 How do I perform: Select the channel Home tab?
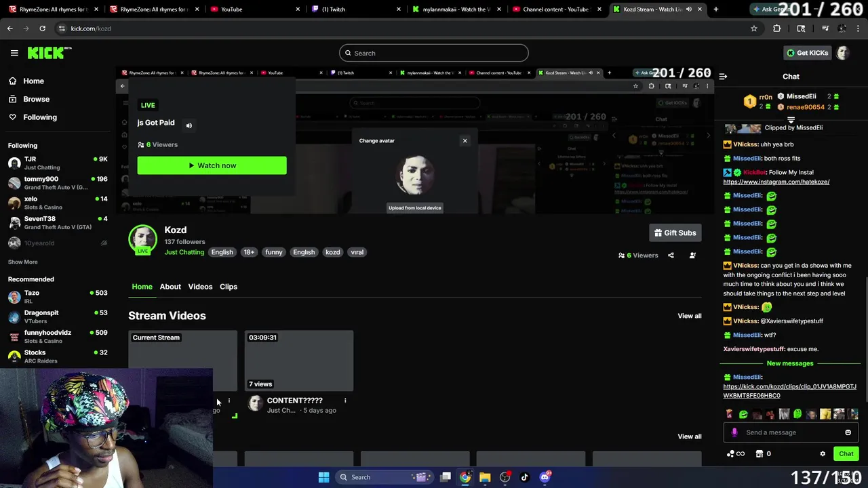[142, 287]
